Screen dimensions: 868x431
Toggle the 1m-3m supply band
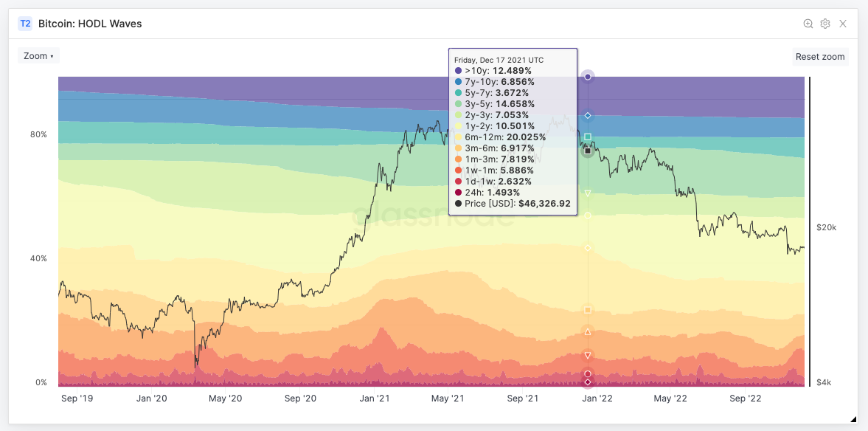pos(458,159)
